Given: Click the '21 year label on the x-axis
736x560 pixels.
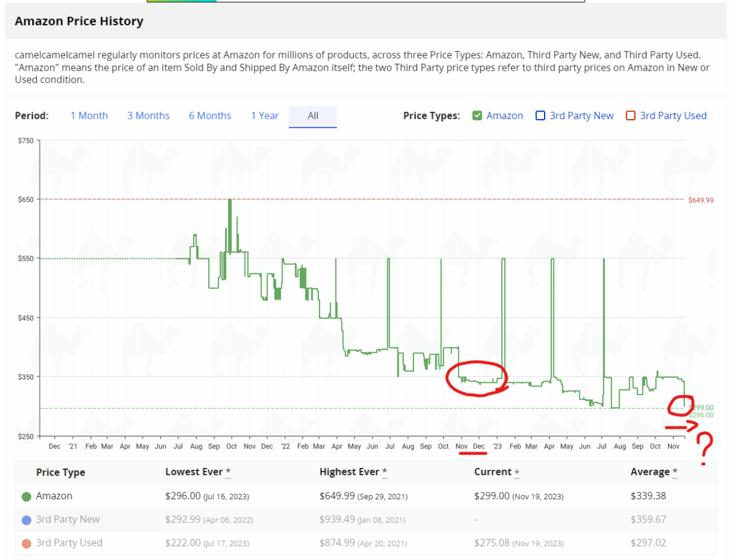Looking at the screenshot, I should [x=73, y=447].
